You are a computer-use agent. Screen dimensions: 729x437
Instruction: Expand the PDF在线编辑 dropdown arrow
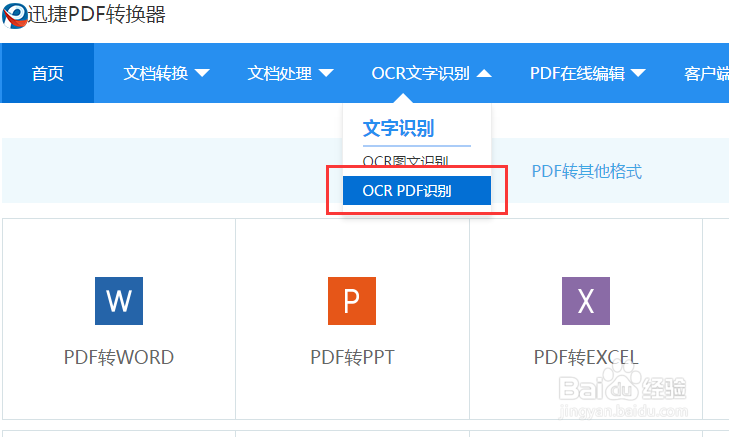point(638,73)
